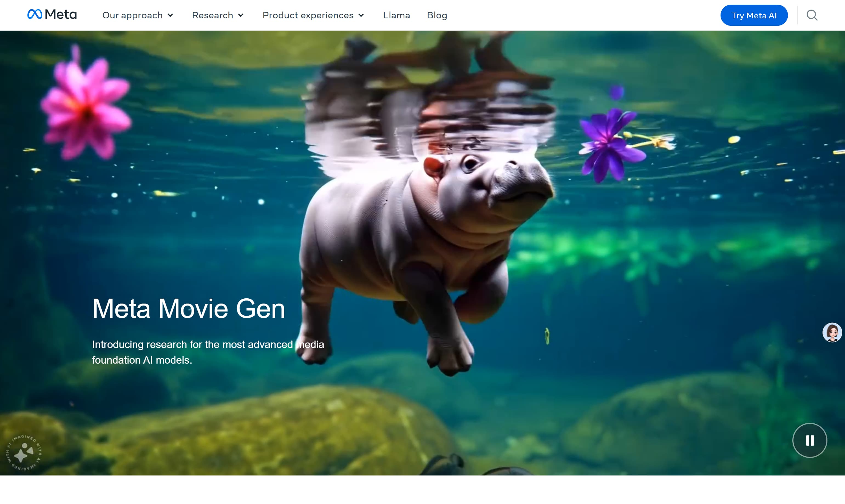Open the search magnifier icon

click(812, 15)
